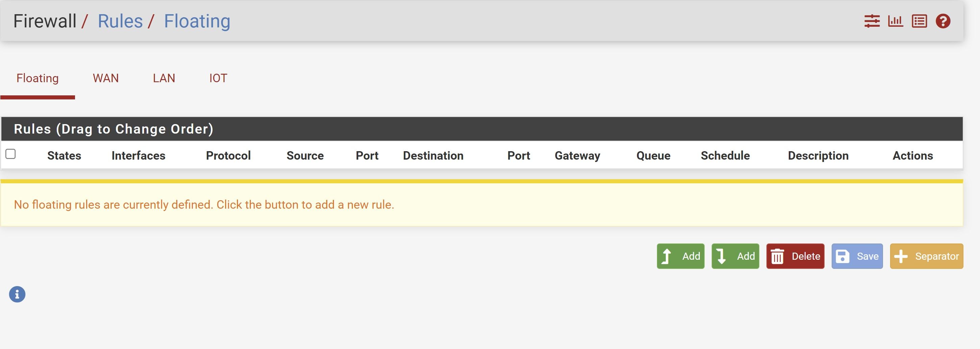
Task: Open the help question mark icon
Action: [943, 21]
